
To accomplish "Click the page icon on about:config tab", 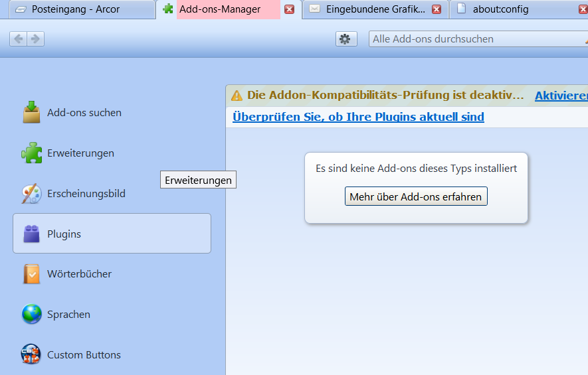I will (x=462, y=8).
